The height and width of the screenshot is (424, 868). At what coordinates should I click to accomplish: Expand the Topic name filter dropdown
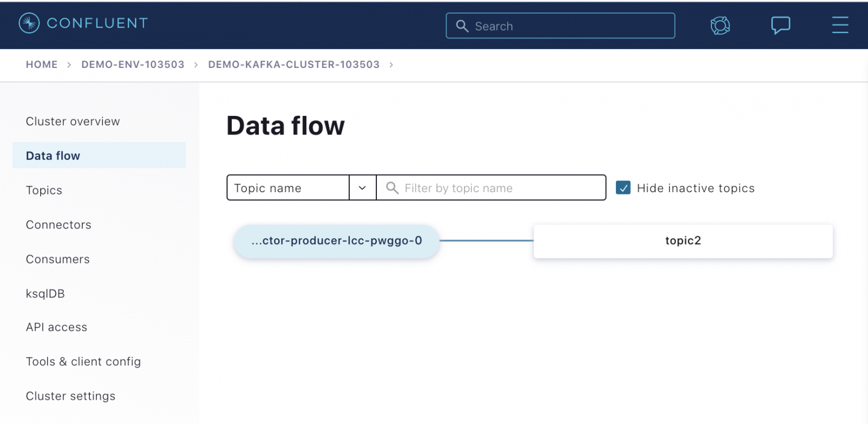pos(362,187)
